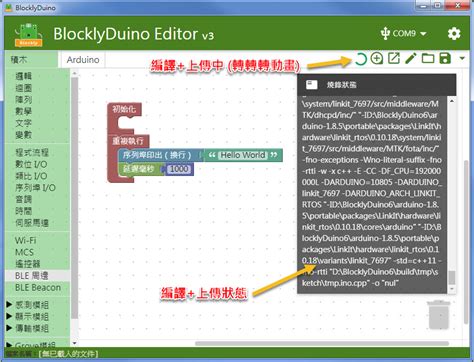The image size is (474, 362).
Task: Open the settings gear icon
Action: click(x=454, y=34)
